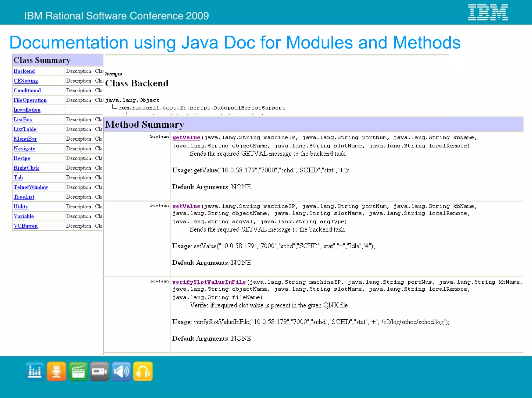Click boolean return type beside getValue
The image size is (532, 398).
tap(159, 137)
